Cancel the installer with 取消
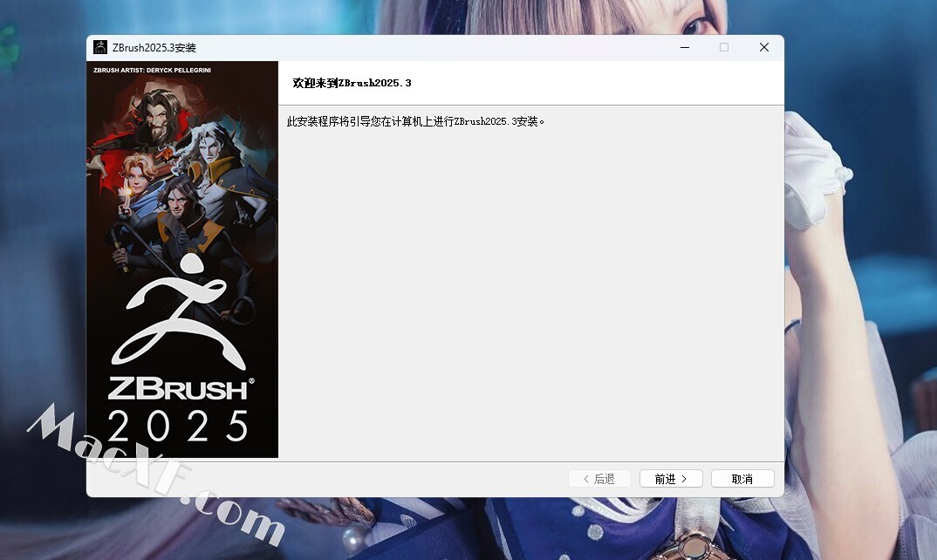937x560 pixels. tap(742, 479)
